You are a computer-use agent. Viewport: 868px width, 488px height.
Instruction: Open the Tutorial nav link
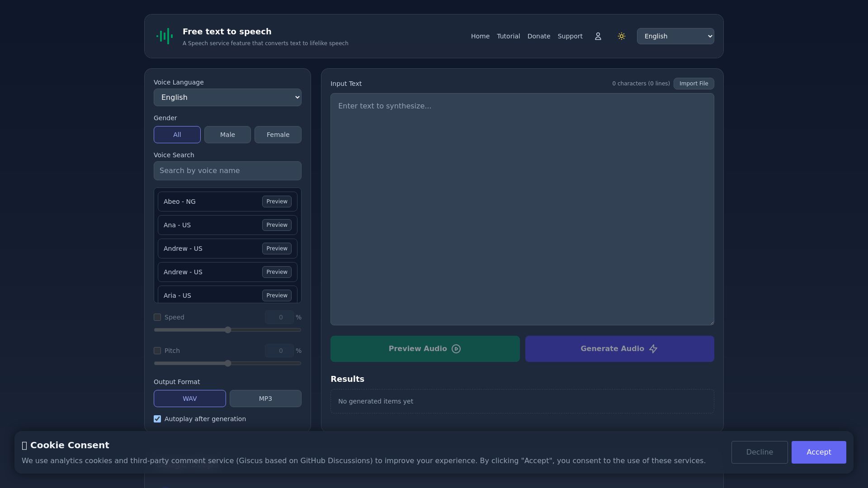[x=508, y=36]
